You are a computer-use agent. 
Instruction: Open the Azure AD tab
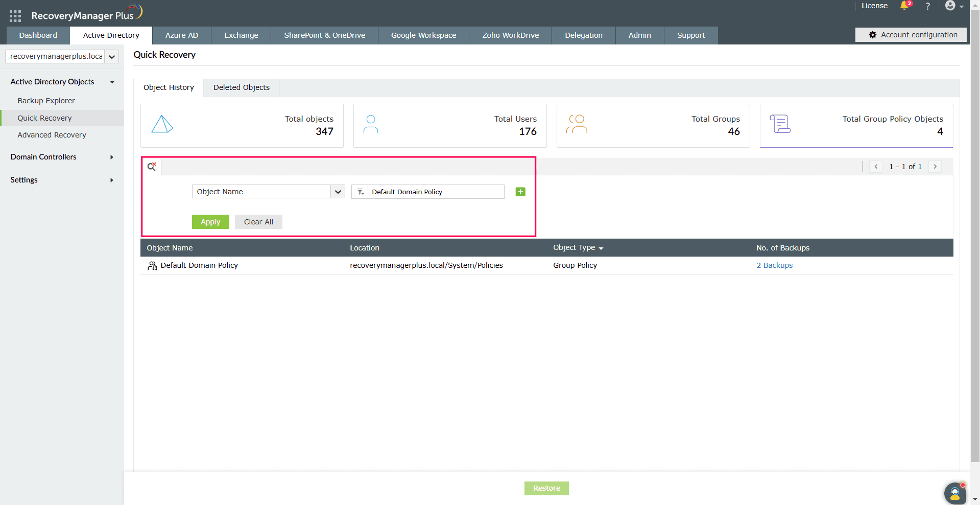(182, 35)
